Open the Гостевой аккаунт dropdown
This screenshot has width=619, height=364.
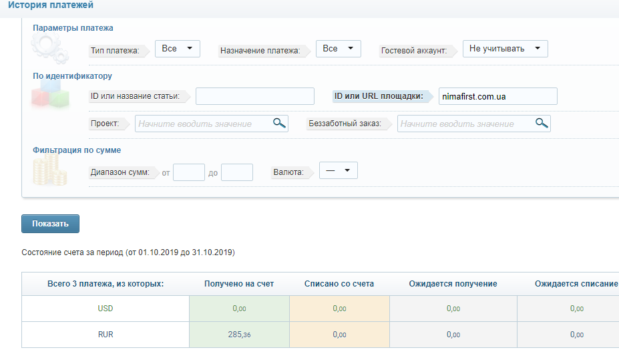click(505, 49)
